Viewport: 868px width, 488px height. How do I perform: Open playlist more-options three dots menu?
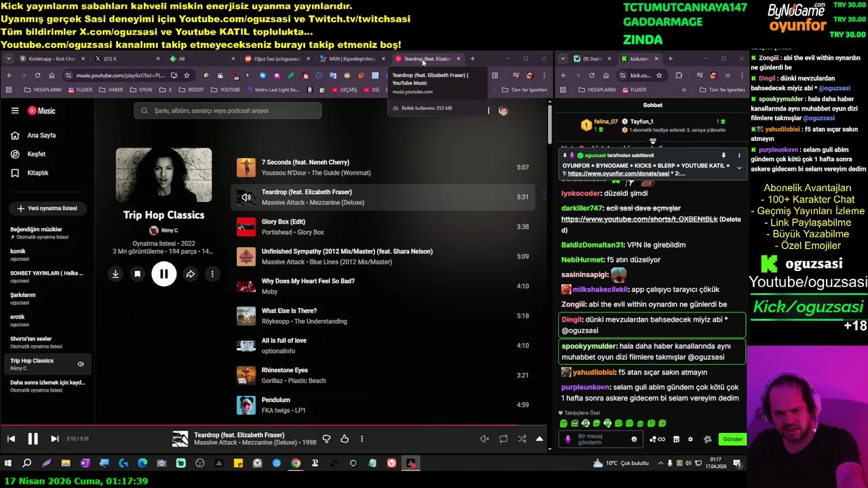pos(212,274)
